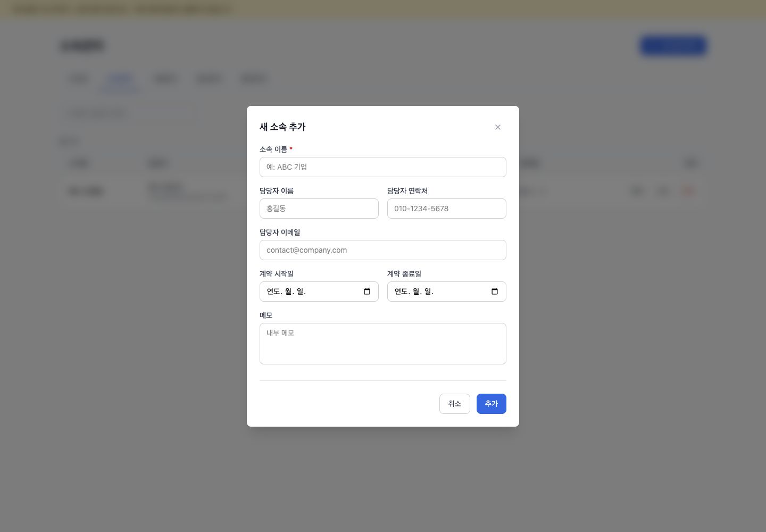Screen dimensions: 766x532
Task: Click the 메모 text area
Action: click(x=383, y=344)
